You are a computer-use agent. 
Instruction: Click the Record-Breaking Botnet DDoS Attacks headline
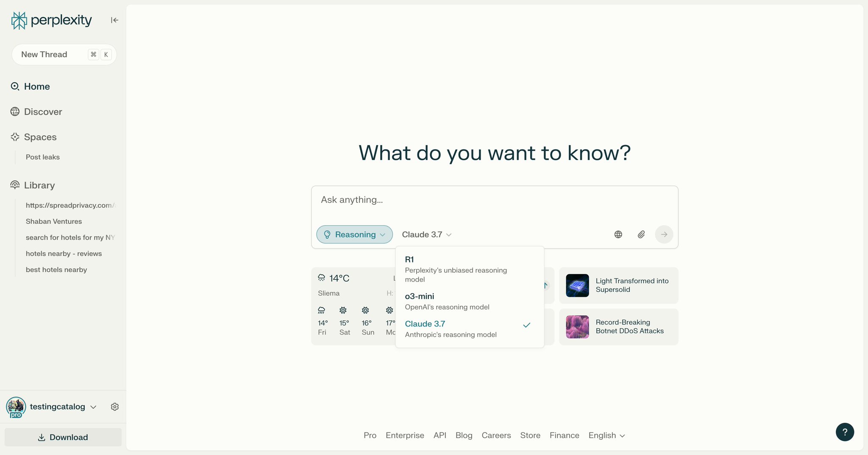[x=630, y=327]
